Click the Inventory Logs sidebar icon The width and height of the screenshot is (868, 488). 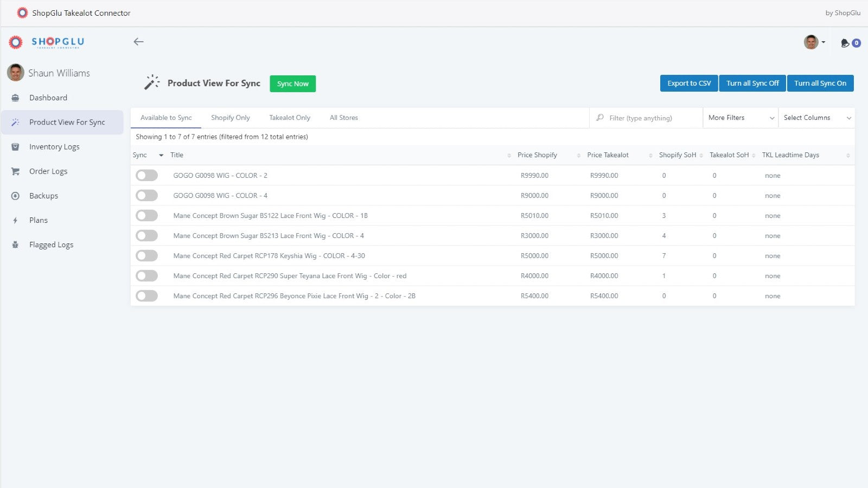(x=15, y=147)
